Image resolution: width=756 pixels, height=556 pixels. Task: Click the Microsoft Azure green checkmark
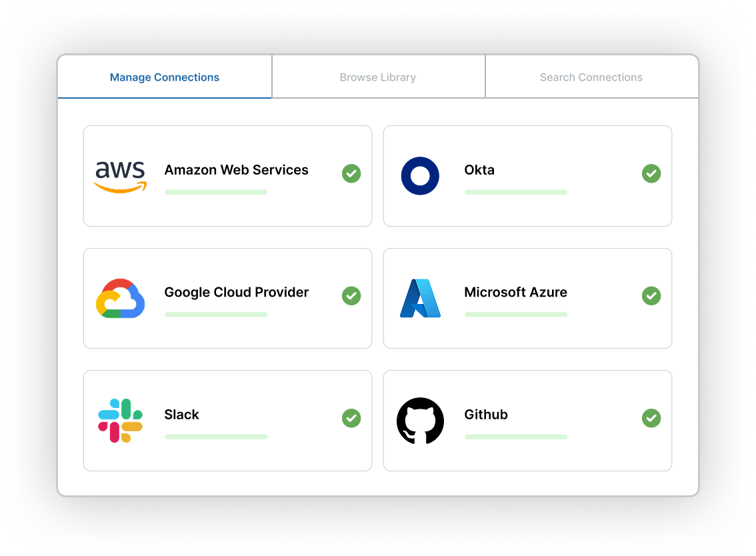click(x=651, y=295)
